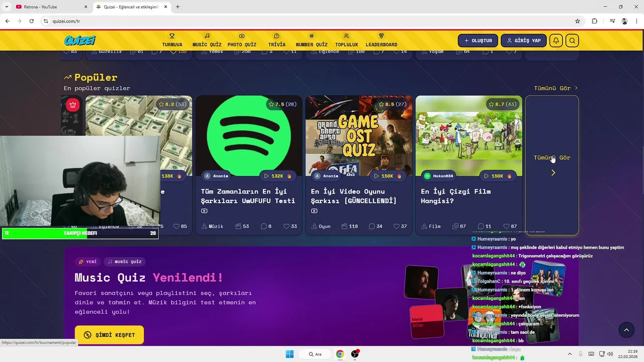Image resolution: width=644 pixels, height=362 pixels.
Task: Open comments count 11 on cartoon card
Action: 485,226
